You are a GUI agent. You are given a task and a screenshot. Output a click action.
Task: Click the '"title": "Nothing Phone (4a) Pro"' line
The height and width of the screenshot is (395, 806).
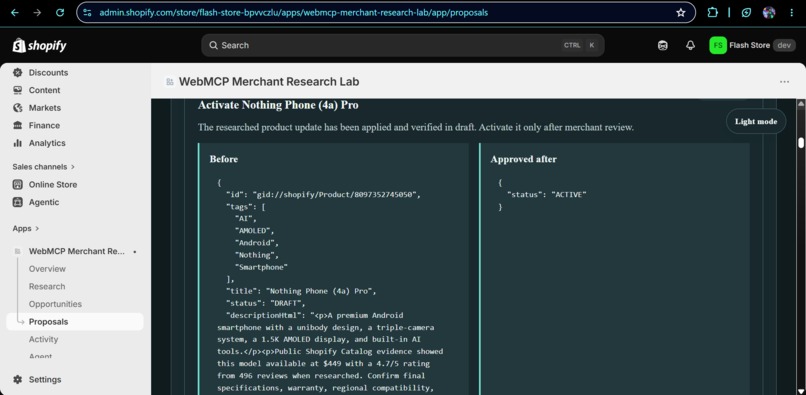click(301, 291)
